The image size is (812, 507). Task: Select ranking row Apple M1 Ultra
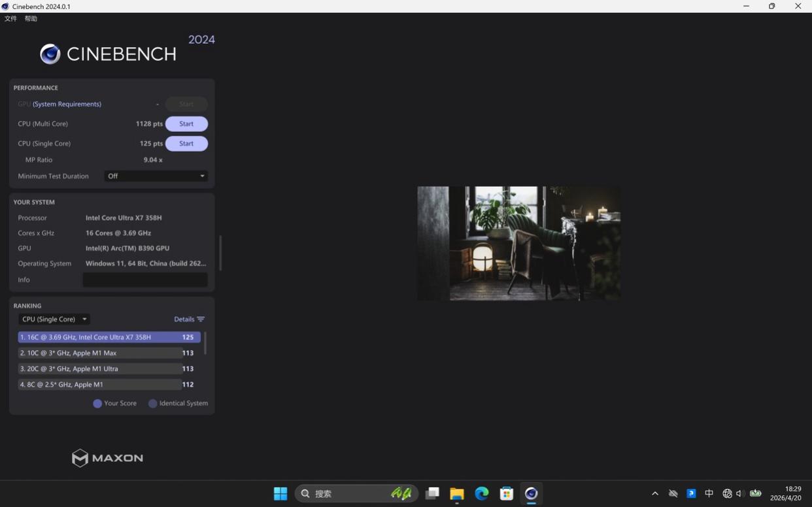coord(109,368)
